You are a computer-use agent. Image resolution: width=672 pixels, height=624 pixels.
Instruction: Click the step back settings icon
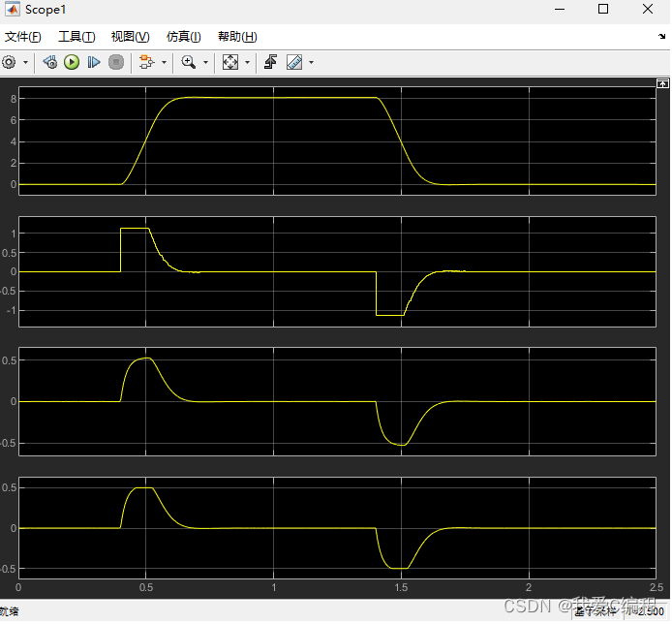click(x=49, y=62)
